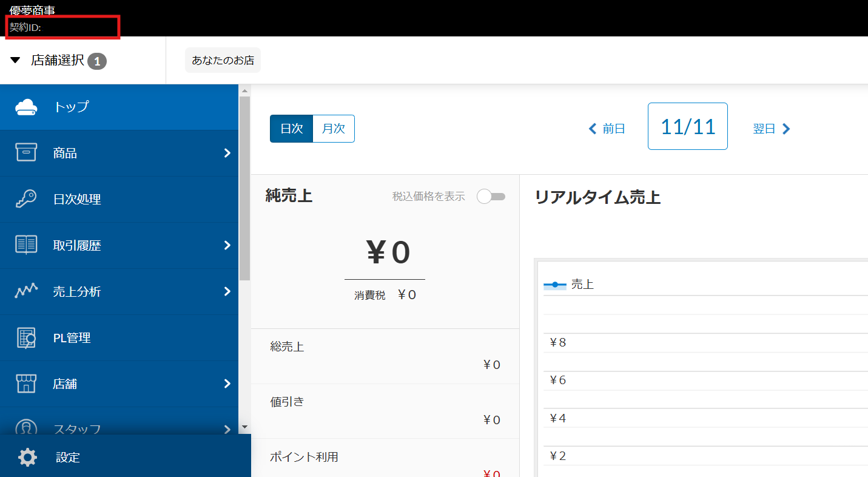
Task: Click the sidebar scrollbar down arrow
Action: 245,427
